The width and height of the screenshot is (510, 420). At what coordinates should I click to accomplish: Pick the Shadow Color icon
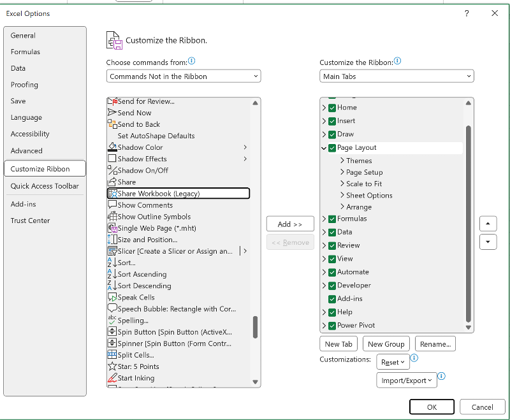[112, 147]
